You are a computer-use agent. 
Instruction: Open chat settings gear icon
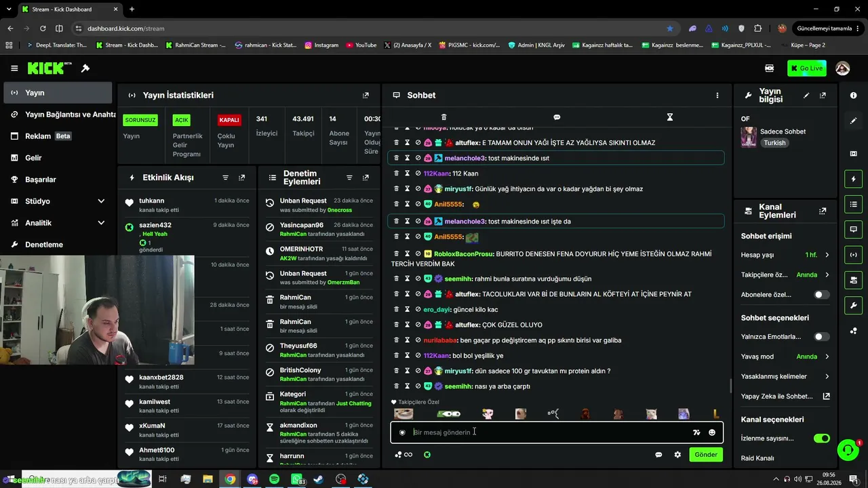[677, 455]
